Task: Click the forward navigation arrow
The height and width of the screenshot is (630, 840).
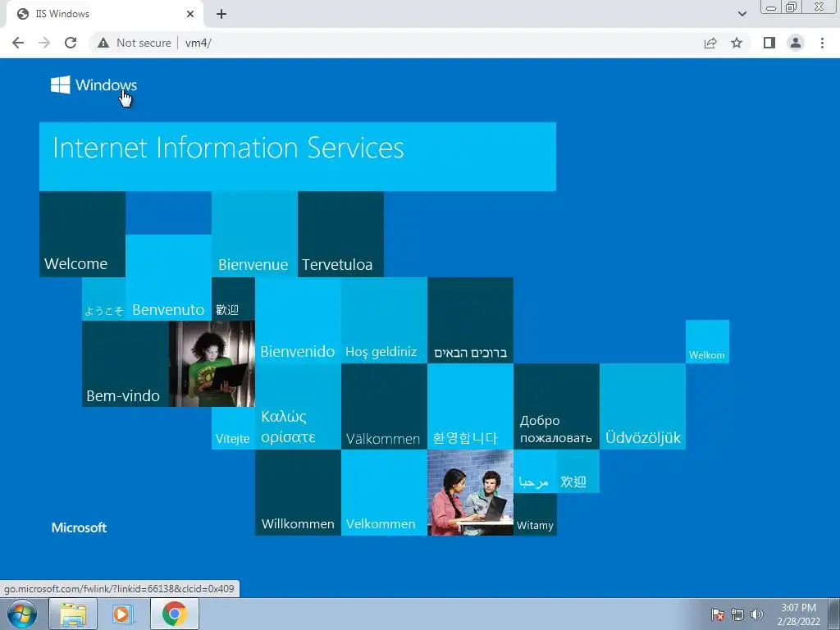Action: 44,43
